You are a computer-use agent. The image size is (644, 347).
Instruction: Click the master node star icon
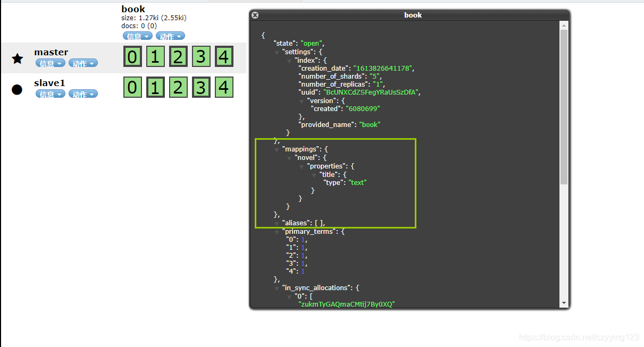tap(18, 58)
